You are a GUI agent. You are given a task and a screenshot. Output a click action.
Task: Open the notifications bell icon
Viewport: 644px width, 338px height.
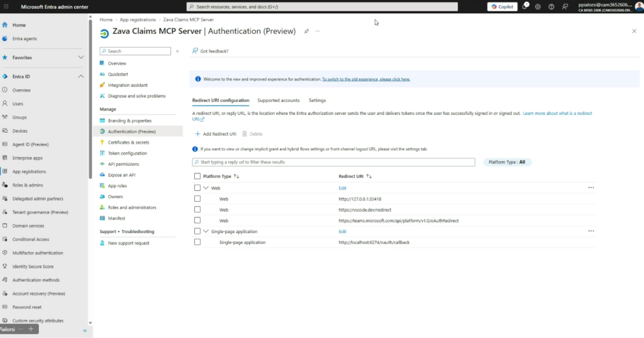[x=525, y=6]
